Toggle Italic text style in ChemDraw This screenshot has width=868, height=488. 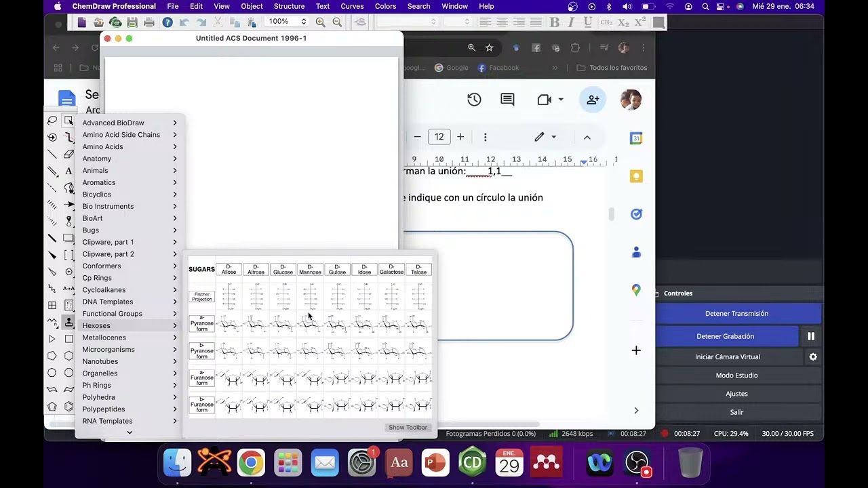pyautogui.click(x=572, y=22)
